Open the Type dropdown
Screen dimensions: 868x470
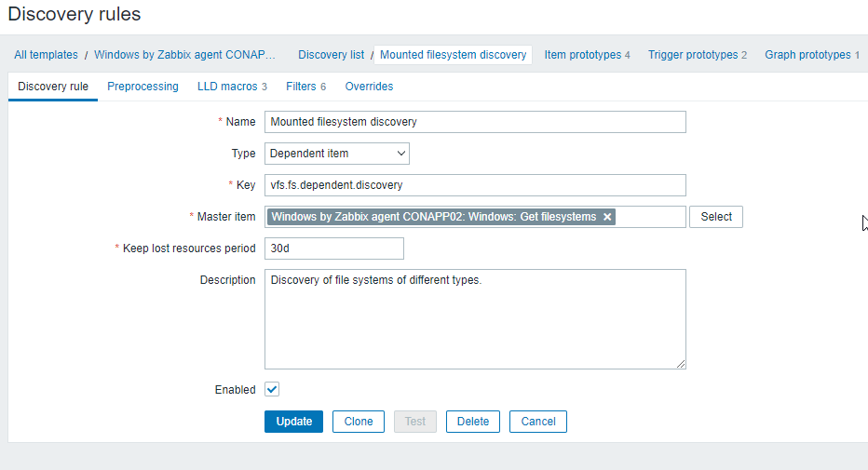click(x=336, y=154)
